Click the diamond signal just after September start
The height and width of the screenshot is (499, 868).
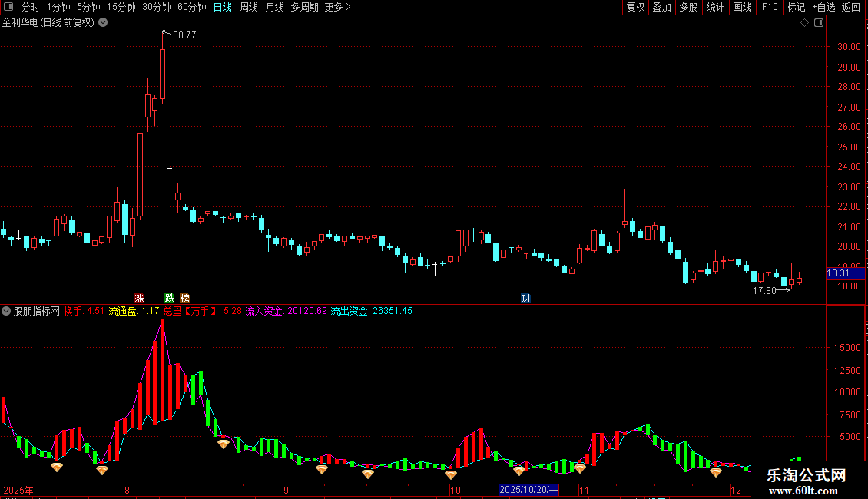(x=322, y=470)
